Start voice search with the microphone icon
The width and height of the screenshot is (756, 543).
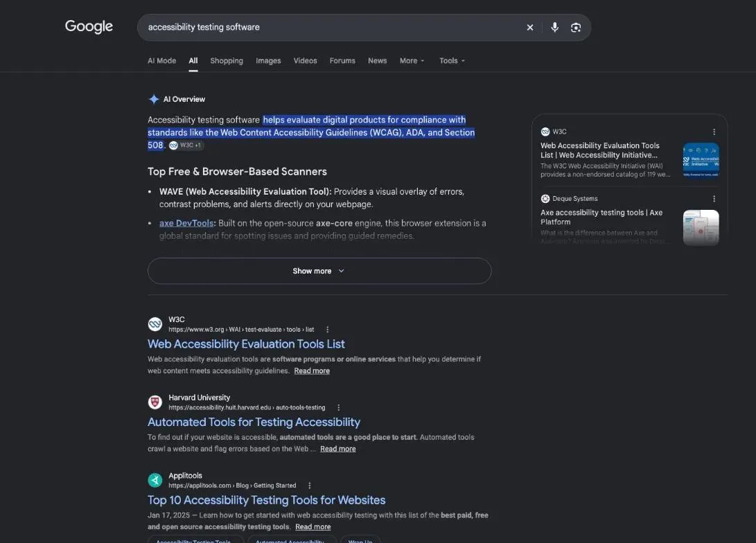(x=554, y=28)
